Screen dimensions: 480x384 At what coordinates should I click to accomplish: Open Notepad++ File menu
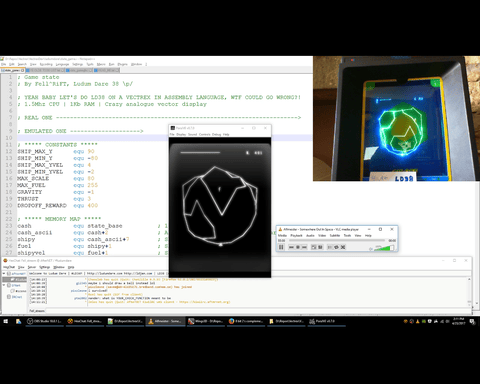(x=4, y=64)
